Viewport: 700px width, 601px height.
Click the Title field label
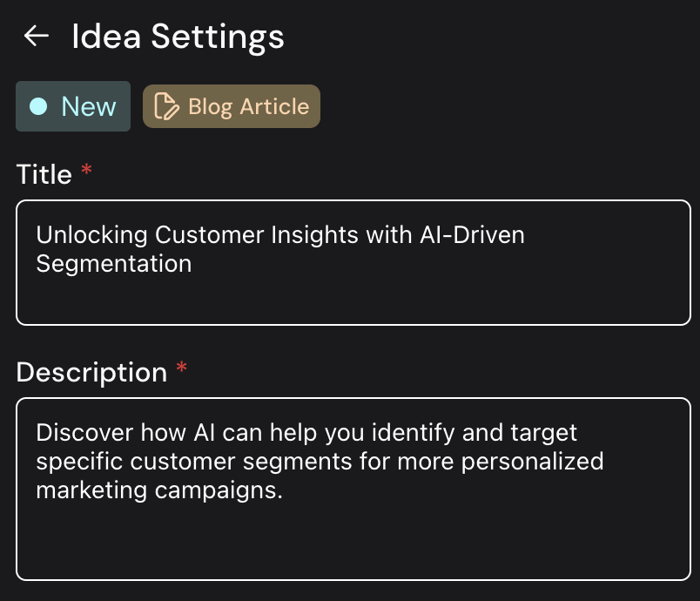tap(44, 174)
